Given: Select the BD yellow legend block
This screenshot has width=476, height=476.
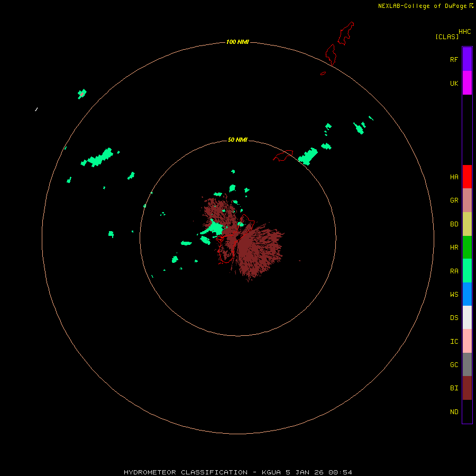Looking at the screenshot, I should [467, 224].
